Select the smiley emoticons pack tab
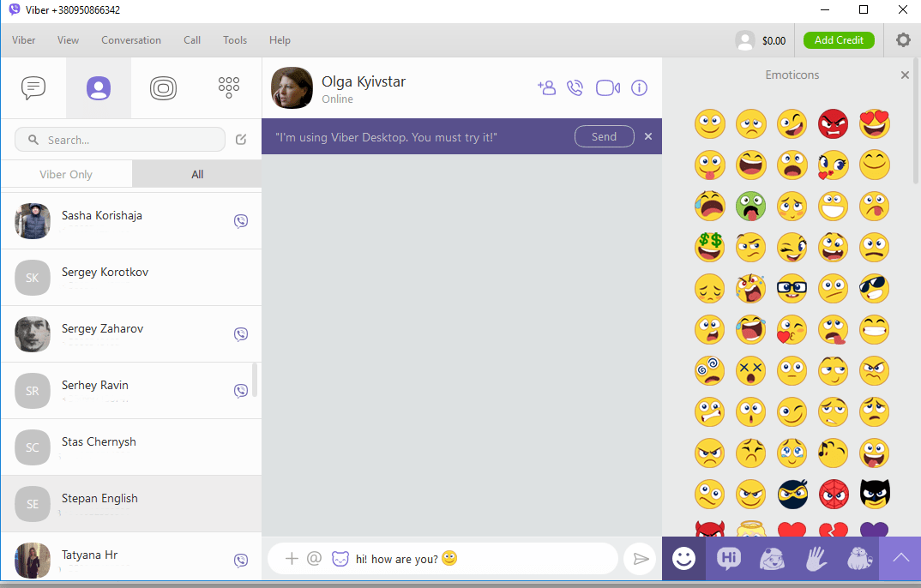The image size is (921, 588). click(x=683, y=558)
